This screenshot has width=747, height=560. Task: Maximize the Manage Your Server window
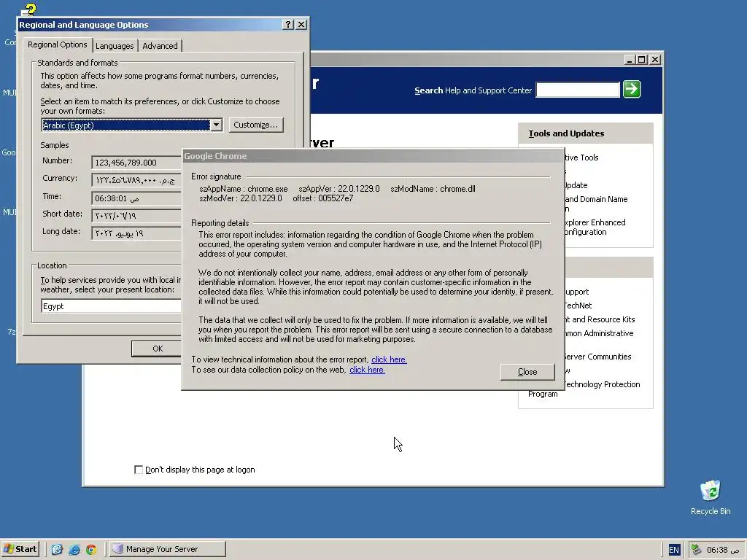pyautogui.click(x=642, y=60)
